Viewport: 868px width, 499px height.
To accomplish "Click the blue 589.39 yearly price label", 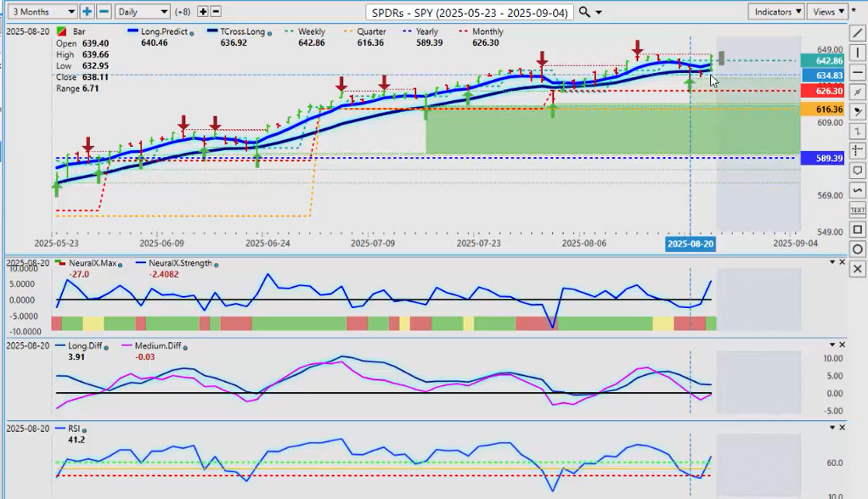I will pyautogui.click(x=821, y=158).
